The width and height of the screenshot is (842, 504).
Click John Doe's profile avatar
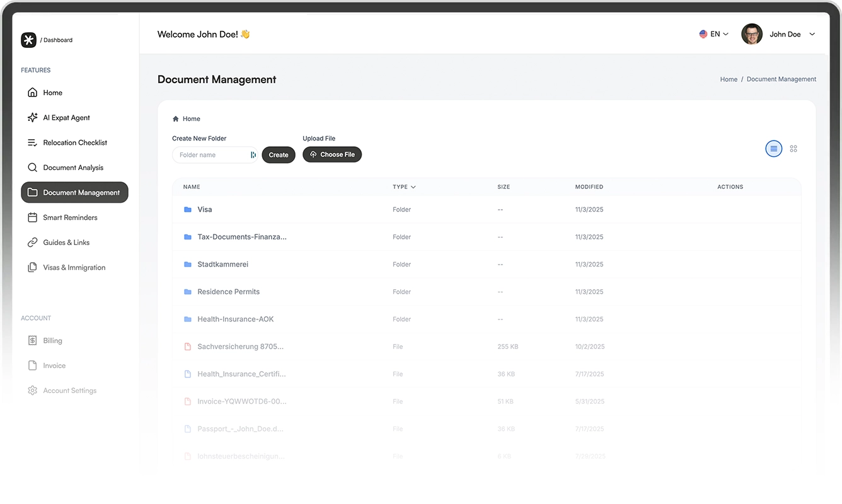click(752, 34)
